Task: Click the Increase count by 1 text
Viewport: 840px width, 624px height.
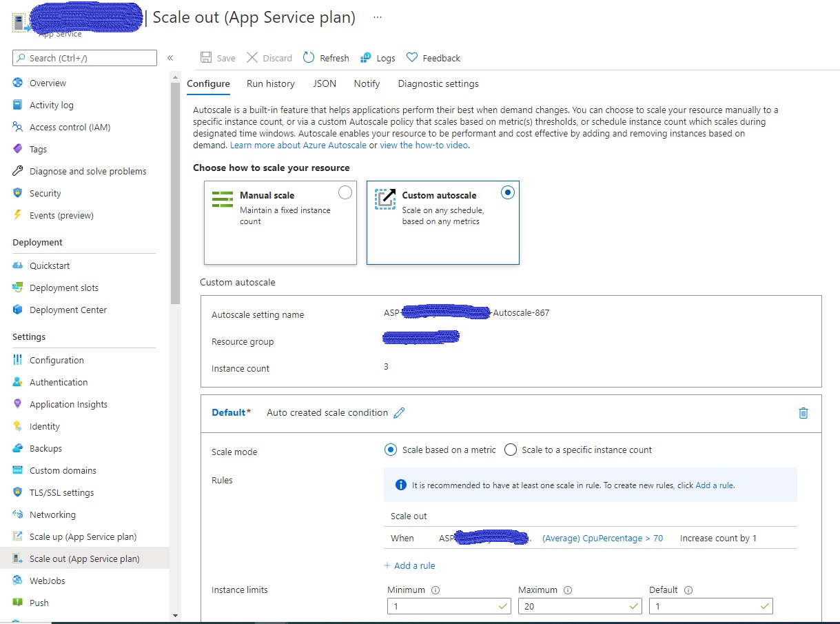Action: coord(718,538)
